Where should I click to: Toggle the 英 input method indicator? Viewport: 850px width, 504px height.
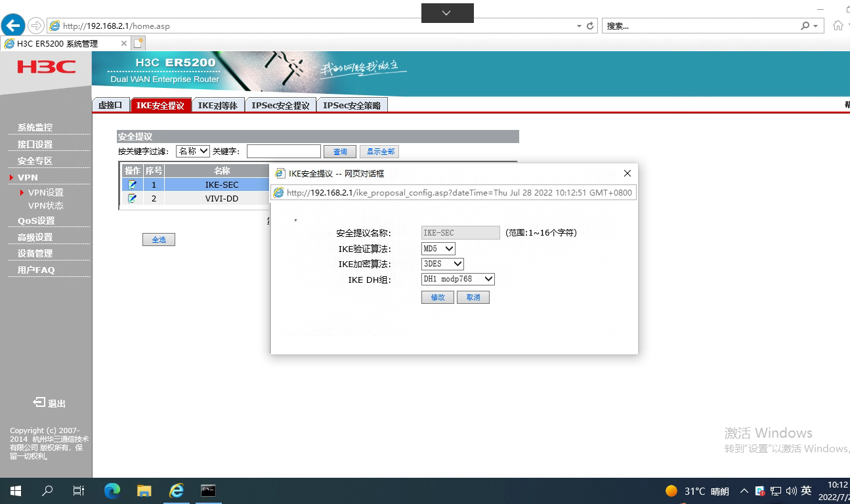(806, 491)
